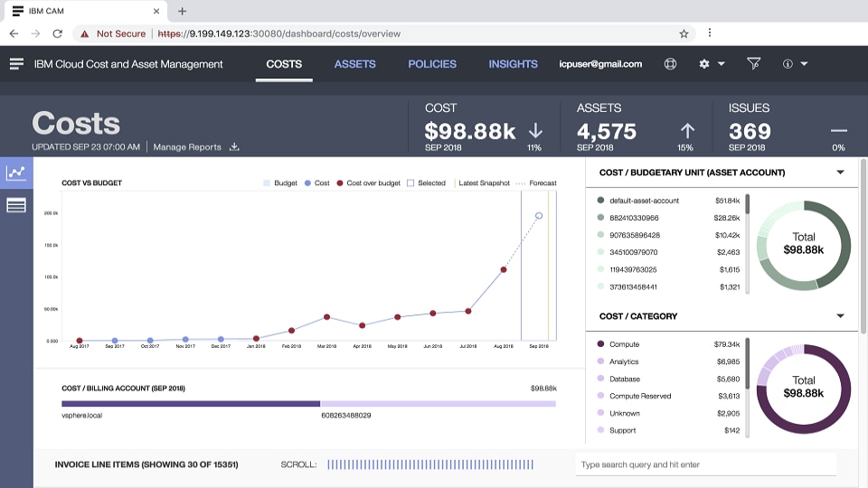Reload the page in the browser
This screenshot has height=488, width=868.
(x=58, y=33)
